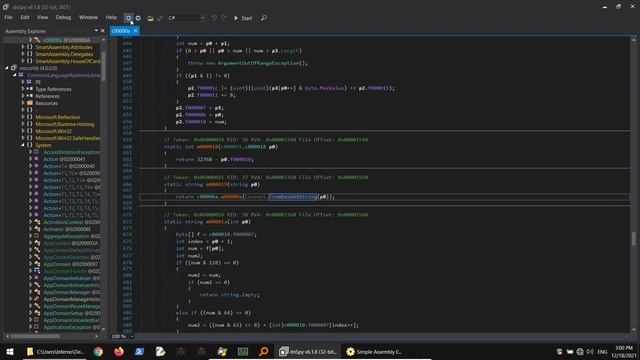
Task: Click the dnSpy v6.1.8 taskbar button
Action: (x=308, y=351)
